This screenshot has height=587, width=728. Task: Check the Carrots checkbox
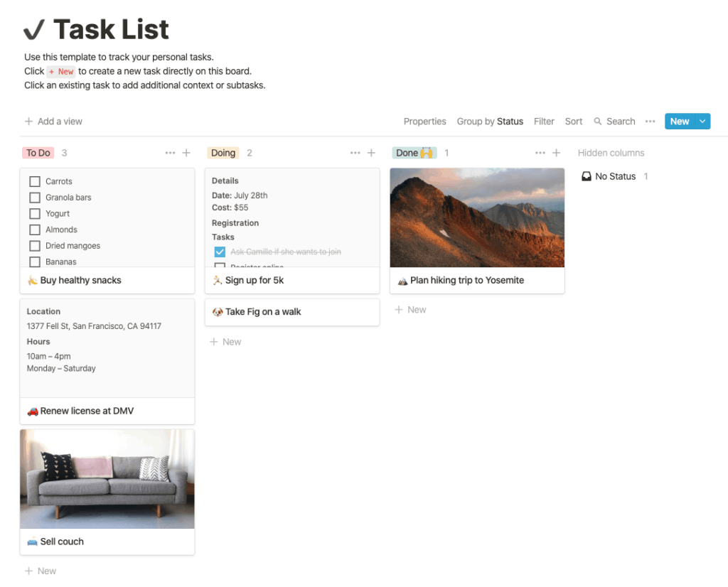tap(35, 181)
